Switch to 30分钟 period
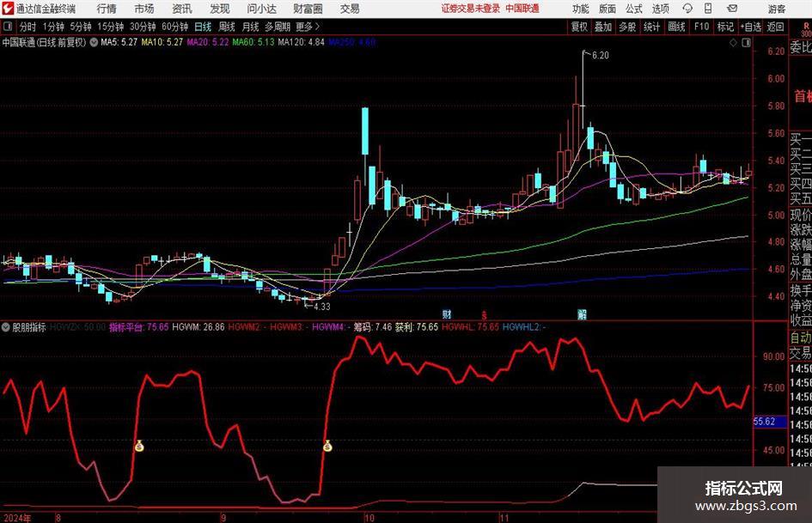812x523 pixels. click(x=143, y=27)
